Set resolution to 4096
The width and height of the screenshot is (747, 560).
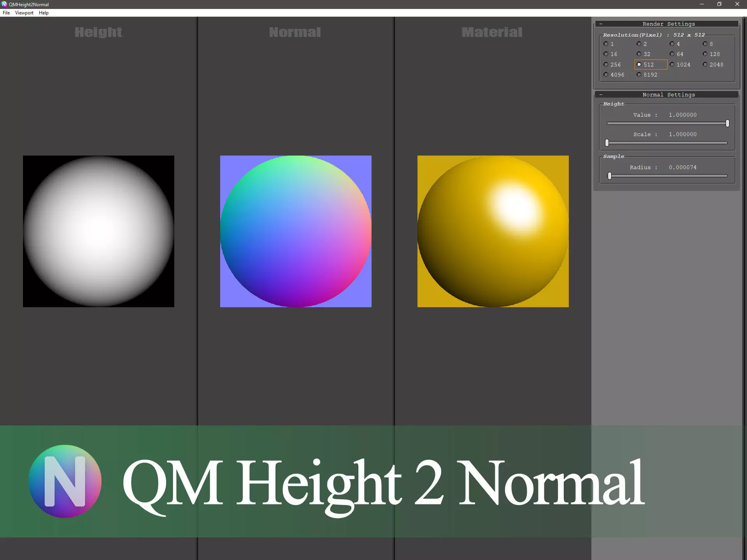pyautogui.click(x=606, y=75)
